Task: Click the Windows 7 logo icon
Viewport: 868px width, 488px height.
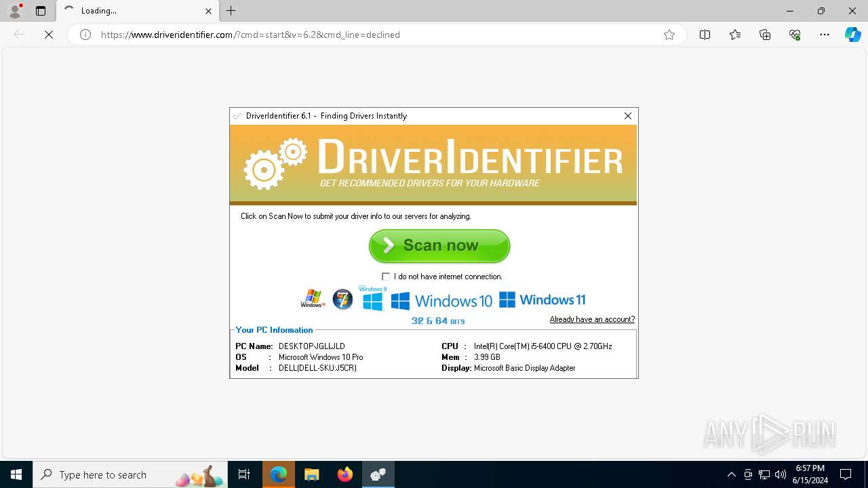Action: click(x=342, y=299)
